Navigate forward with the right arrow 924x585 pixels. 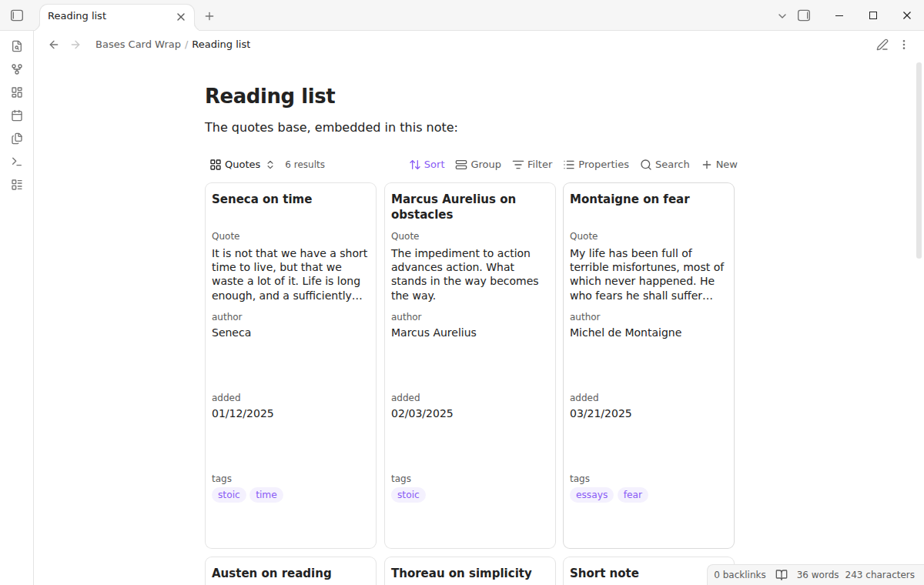(75, 45)
